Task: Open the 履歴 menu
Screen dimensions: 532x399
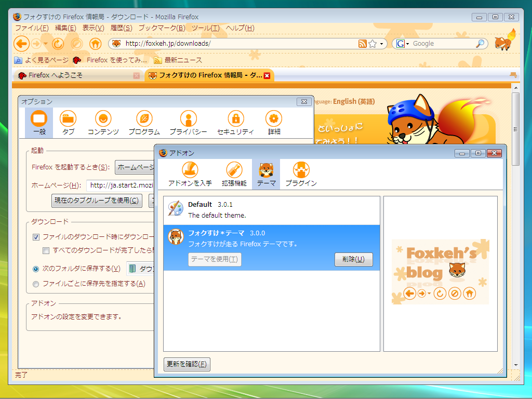Action: (x=121, y=28)
